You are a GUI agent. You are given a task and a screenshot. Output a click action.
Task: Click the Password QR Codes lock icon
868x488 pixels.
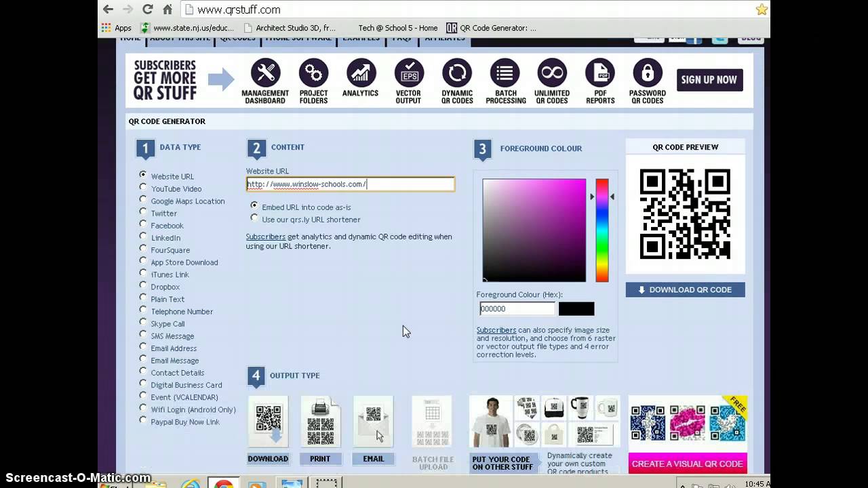point(648,73)
